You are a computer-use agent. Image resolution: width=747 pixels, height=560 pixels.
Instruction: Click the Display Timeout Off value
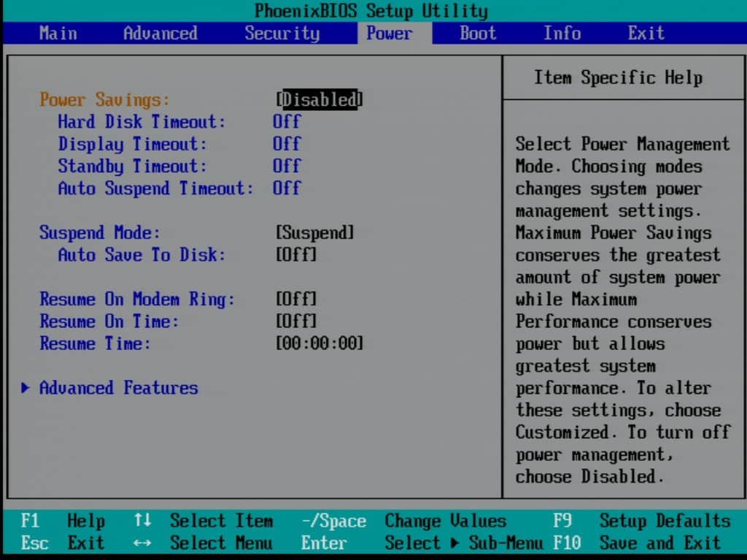pyautogui.click(x=287, y=144)
